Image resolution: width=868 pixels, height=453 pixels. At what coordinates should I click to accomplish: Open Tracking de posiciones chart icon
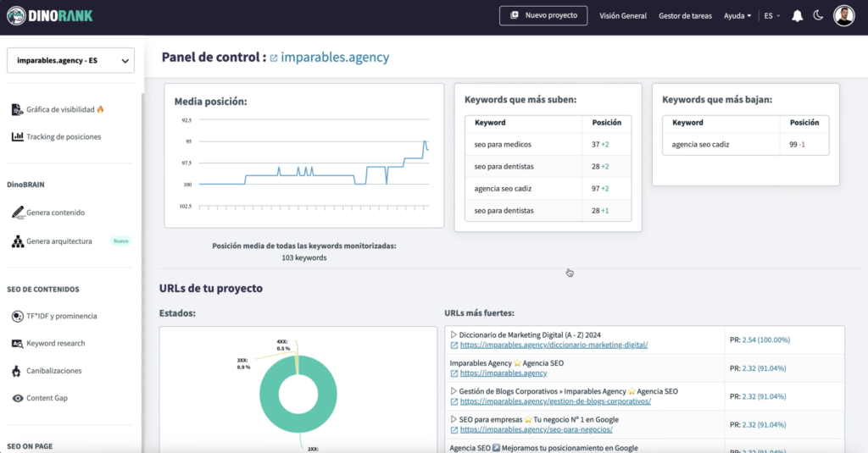(18, 136)
